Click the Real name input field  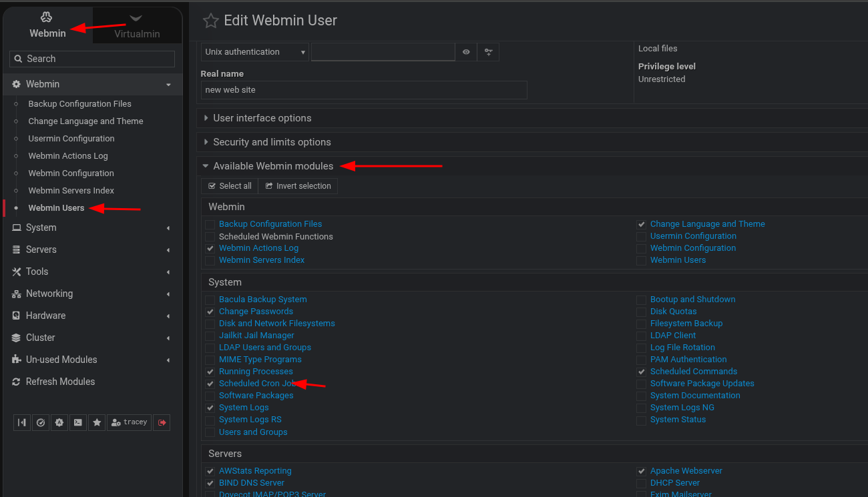tap(364, 90)
